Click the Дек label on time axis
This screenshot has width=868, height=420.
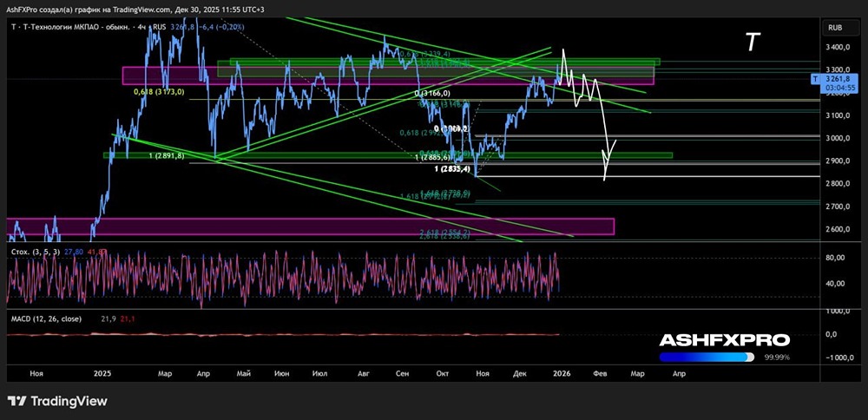point(519,373)
